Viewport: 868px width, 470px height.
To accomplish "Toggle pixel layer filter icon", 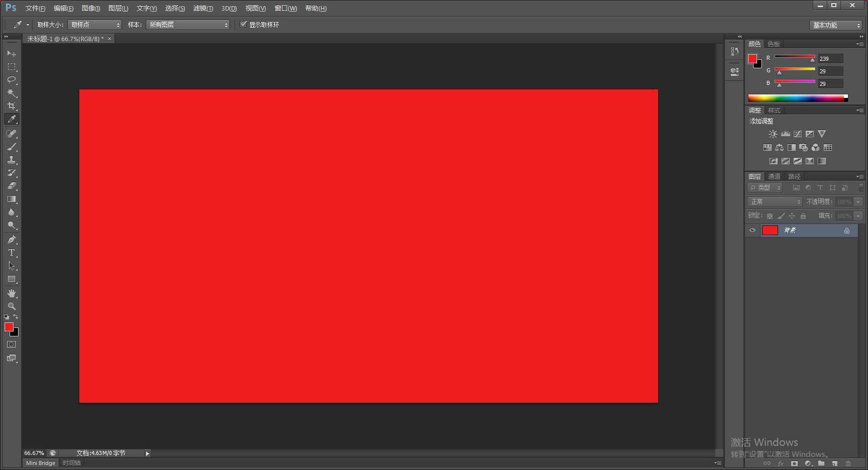I will point(796,188).
